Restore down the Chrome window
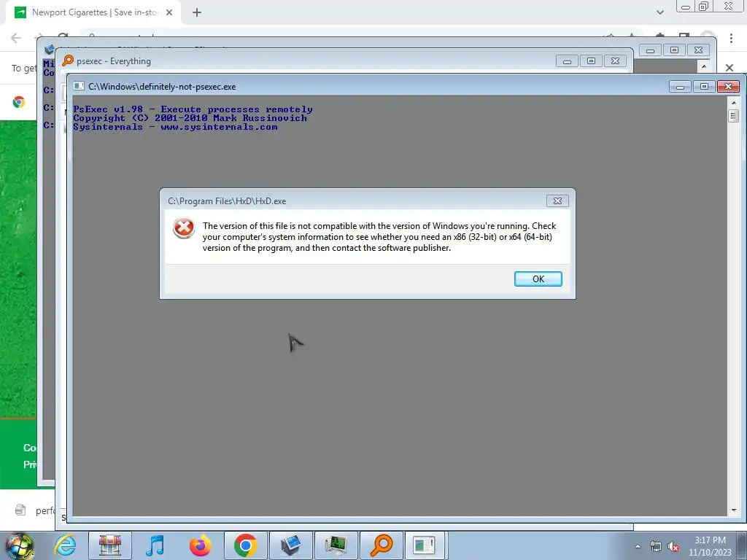The height and width of the screenshot is (560, 747). point(704,6)
